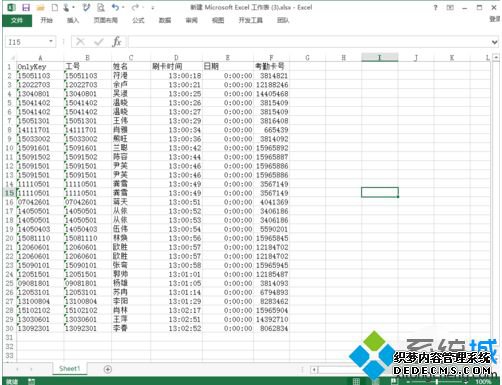Click the Save icon in quick access toolbar
502x385 pixels.
pyautogui.click(x=26, y=7)
